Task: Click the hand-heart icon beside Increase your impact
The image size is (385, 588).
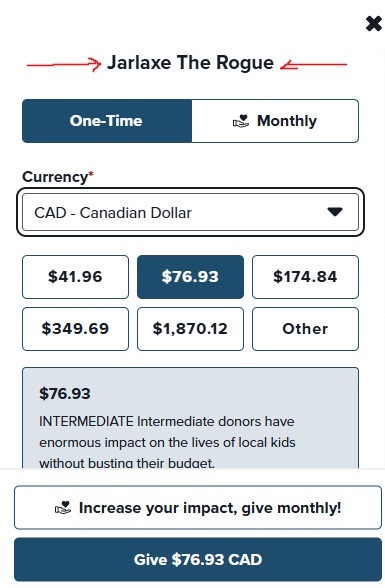Action: (63, 508)
